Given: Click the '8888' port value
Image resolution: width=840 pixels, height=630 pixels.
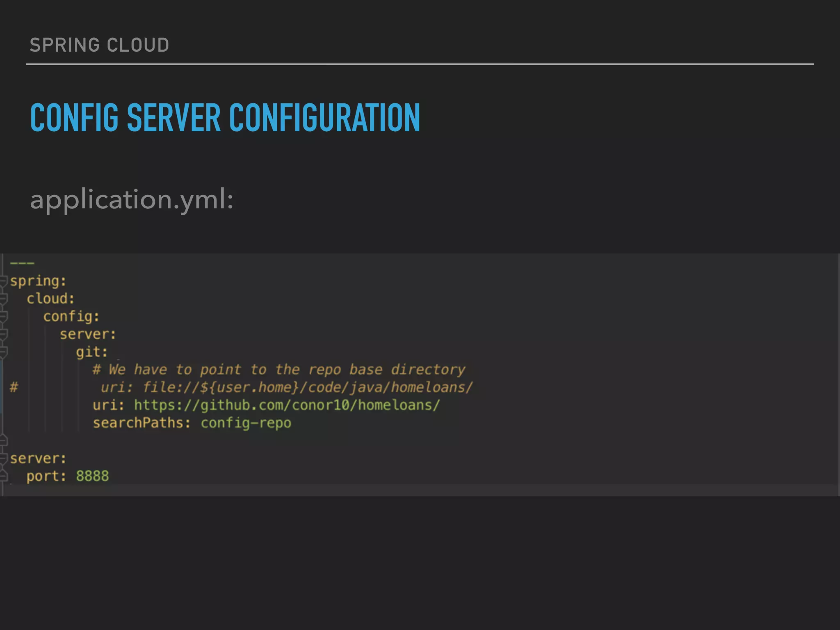Looking at the screenshot, I should tap(92, 476).
